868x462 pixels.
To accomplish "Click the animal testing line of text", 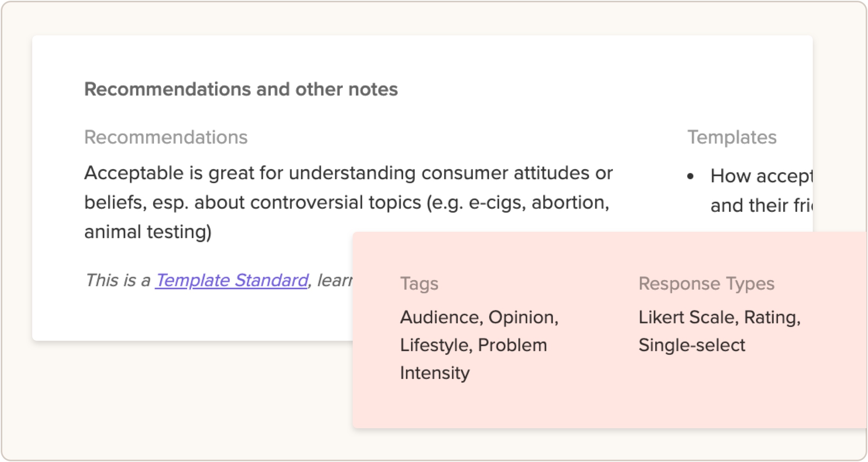I will tap(148, 232).
